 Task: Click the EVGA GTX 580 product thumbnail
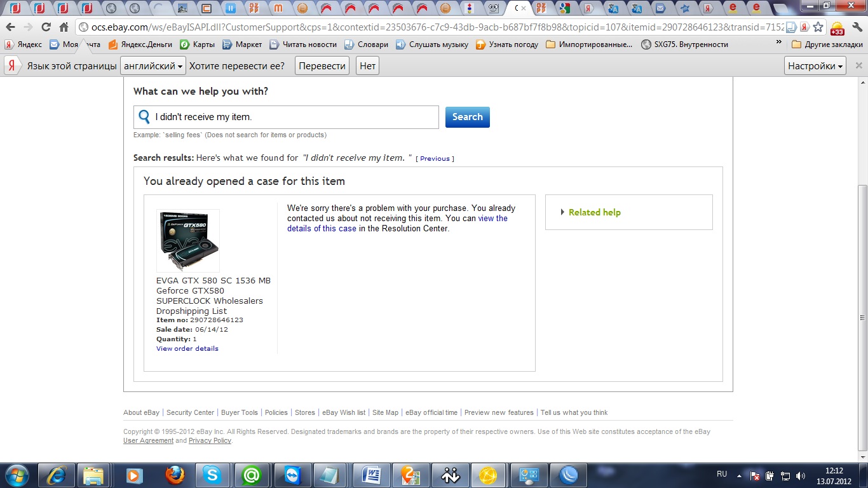(188, 241)
